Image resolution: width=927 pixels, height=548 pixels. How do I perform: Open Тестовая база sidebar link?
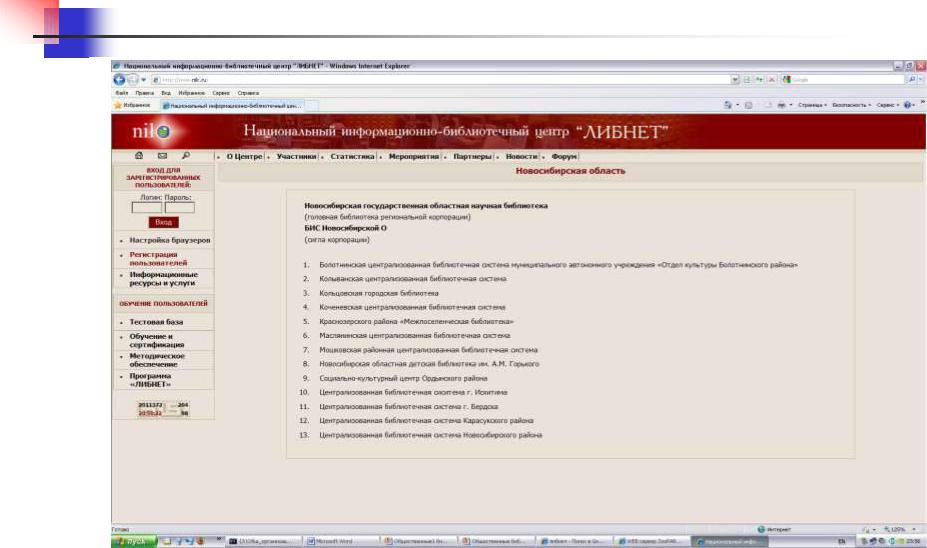coord(156,322)
